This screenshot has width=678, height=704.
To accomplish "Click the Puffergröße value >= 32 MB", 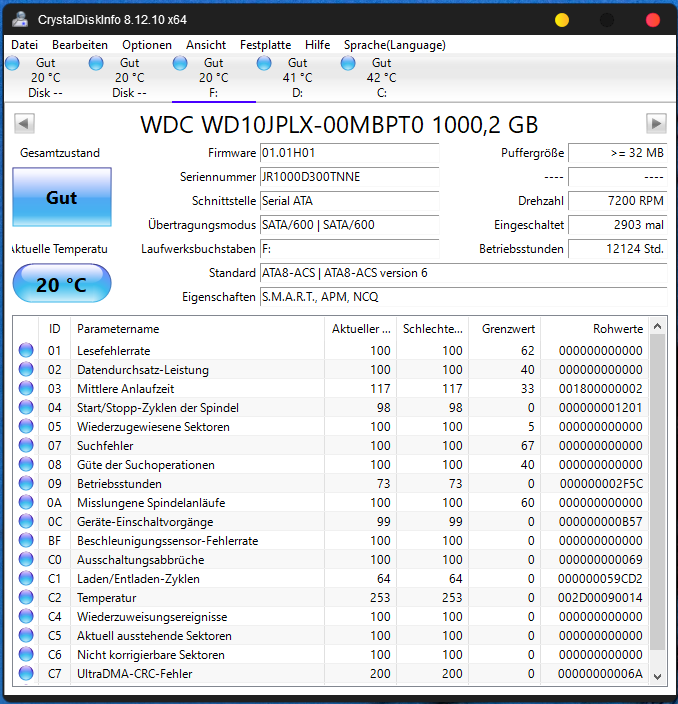I will point(617,153).
